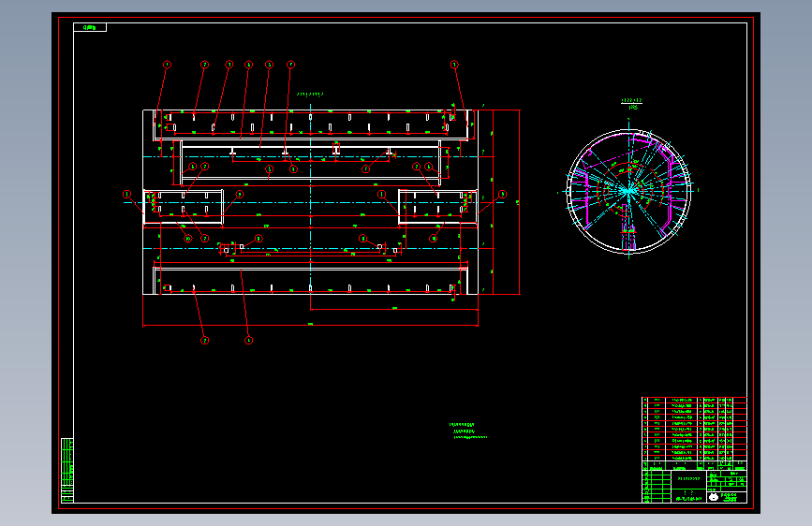Click the parts list table above the title block
812x526 pixels.
point(694,430)
